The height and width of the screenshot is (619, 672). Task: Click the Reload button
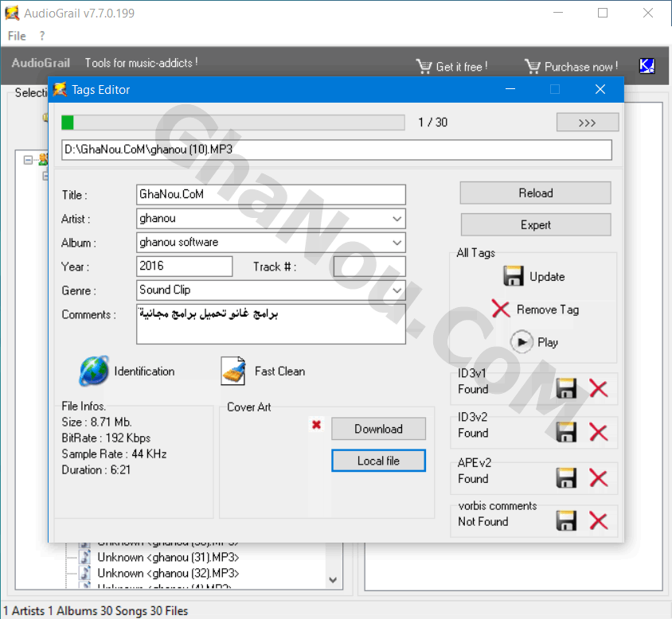click(x=535, y=193)
